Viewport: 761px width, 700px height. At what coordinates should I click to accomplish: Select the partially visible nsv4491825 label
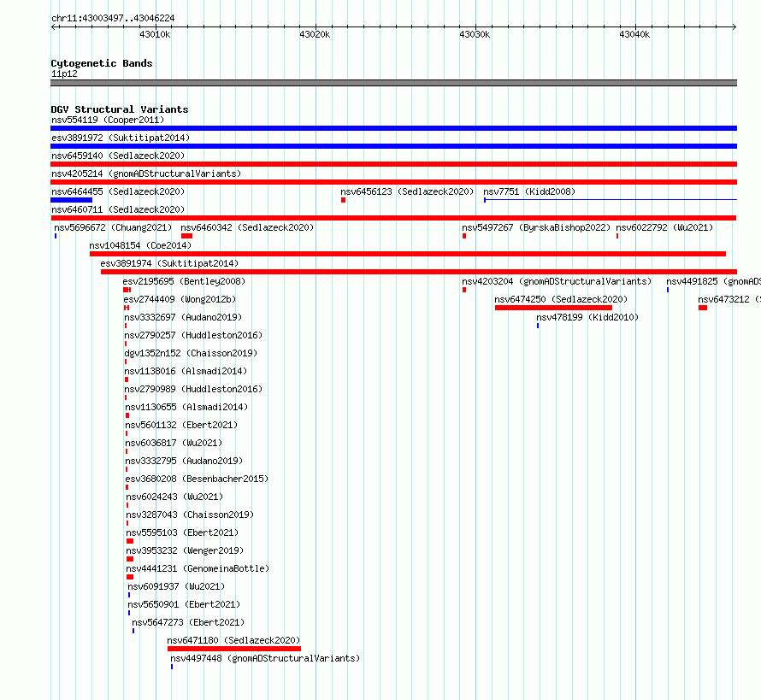point(713,281)
